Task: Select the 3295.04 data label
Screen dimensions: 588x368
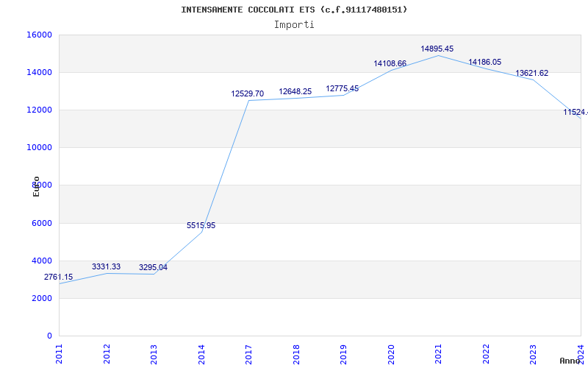Action: click(153, 267)
